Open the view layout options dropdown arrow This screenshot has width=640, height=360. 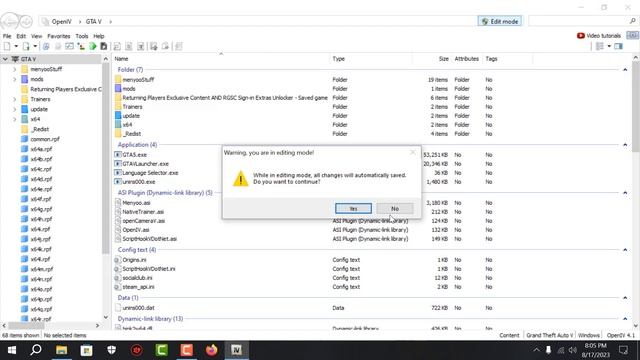pos(609,46)
